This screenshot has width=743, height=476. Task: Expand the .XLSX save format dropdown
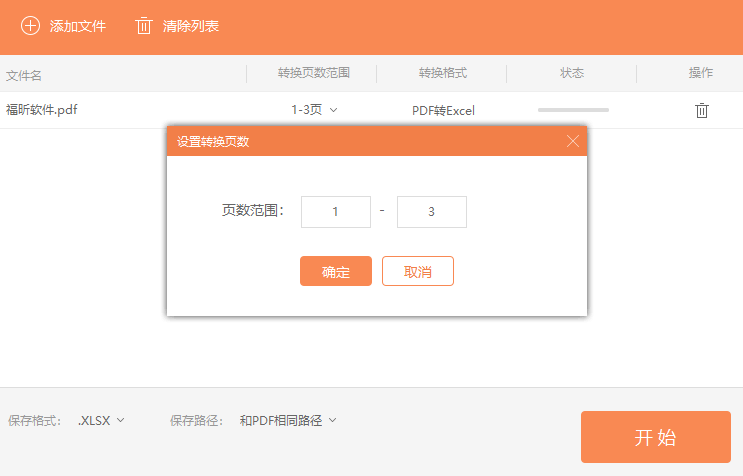point(101,421)
